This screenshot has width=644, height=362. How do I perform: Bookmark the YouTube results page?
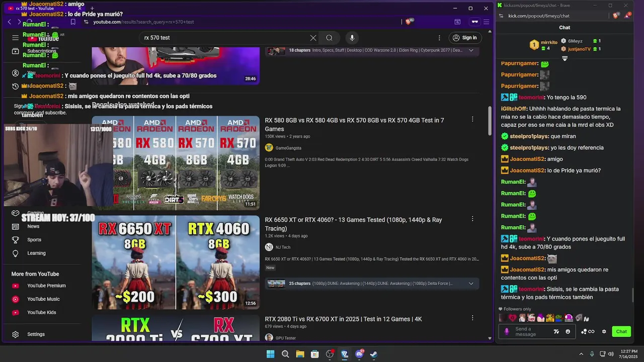[x=73, y=22]
